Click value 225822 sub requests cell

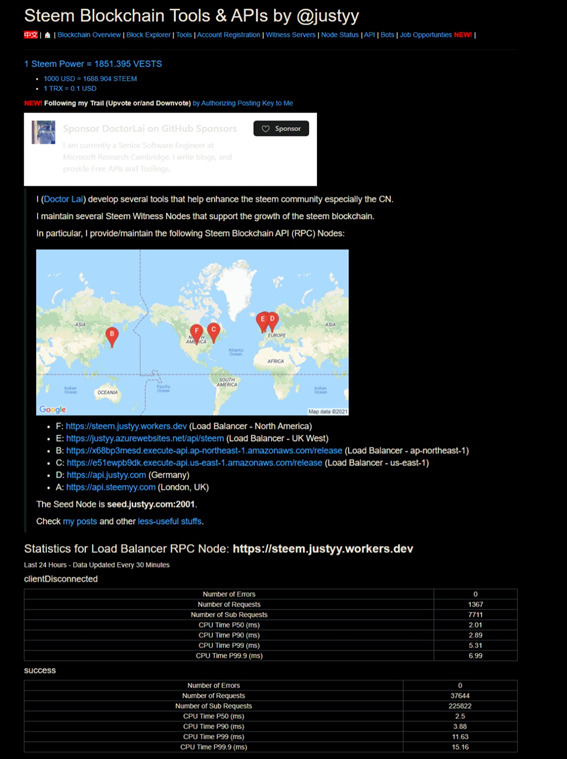click(x=460, y=706)
